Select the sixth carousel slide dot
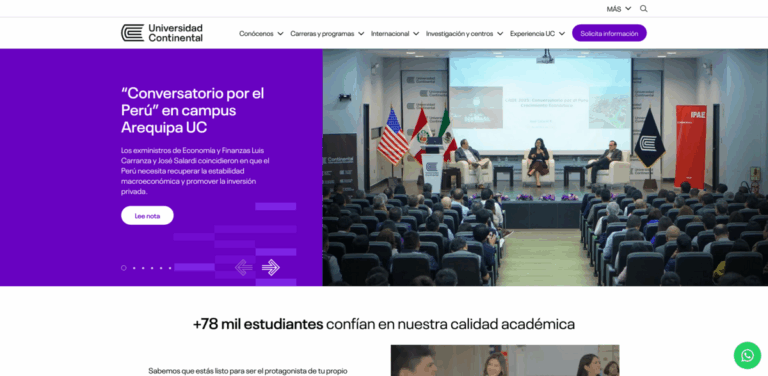 coord(170,268)
